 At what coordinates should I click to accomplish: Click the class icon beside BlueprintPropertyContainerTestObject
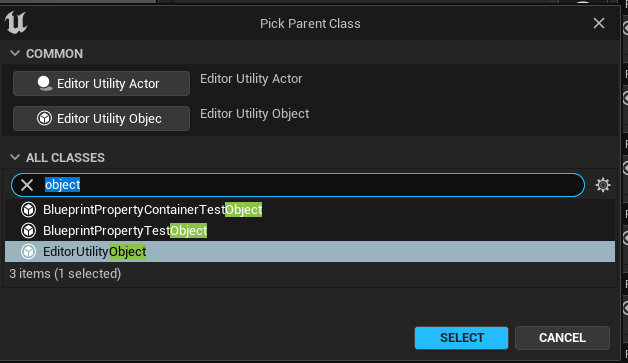(x=28, y=210)
